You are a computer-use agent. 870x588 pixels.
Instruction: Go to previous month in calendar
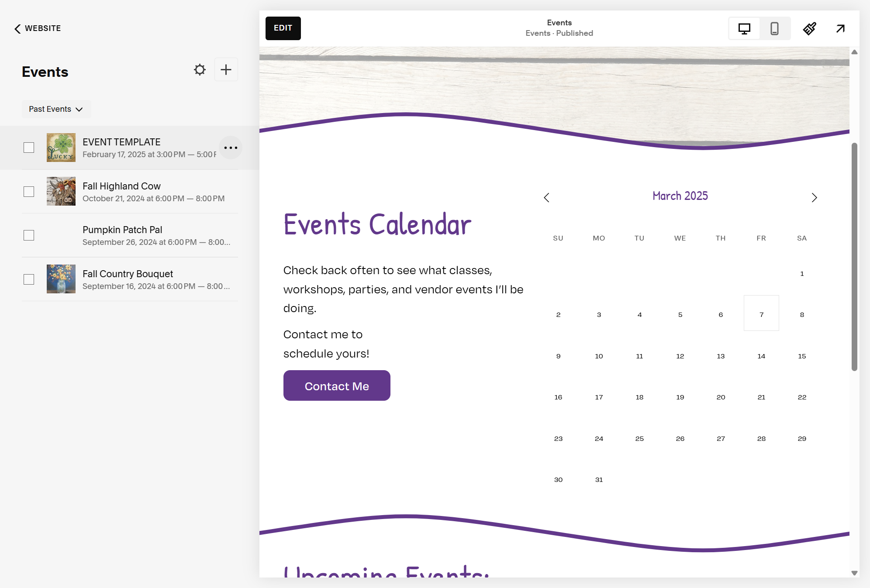coord(546,198)
